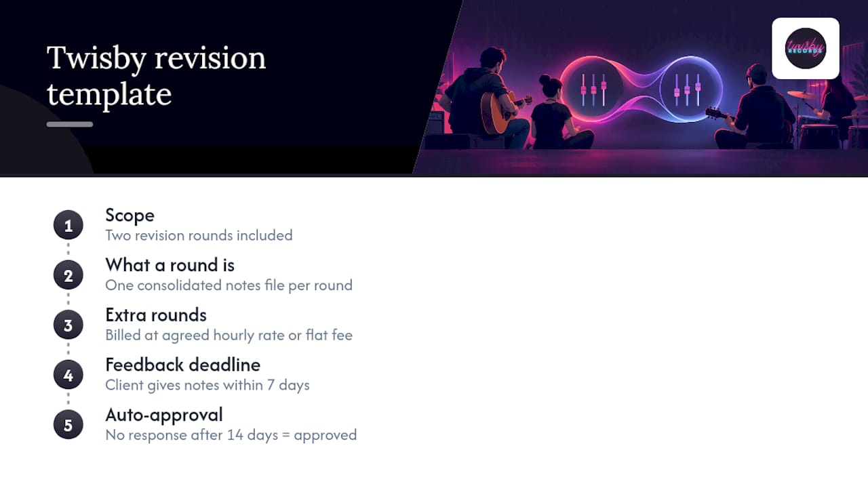Viewport: 868px width, 488px height.
Task: Click the Auto-approval heading
Action: [x=164, y=415]
